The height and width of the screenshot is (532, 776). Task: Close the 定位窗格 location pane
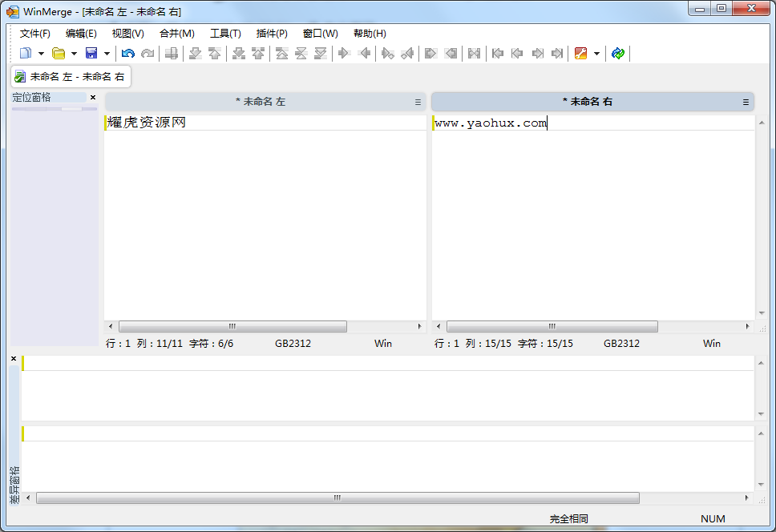[93, 98]
